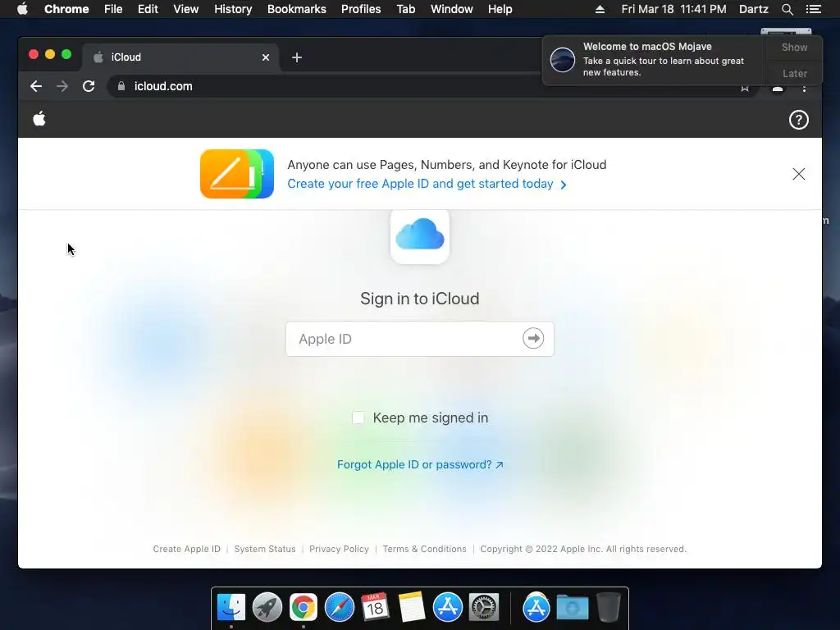
Task: Reload the iCloud page
Action: click(x=89, y=86)
